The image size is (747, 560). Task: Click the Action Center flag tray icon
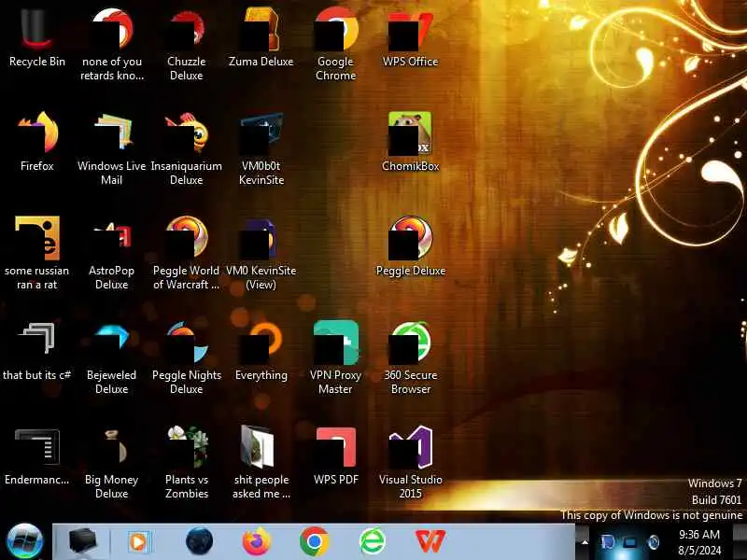608,542
